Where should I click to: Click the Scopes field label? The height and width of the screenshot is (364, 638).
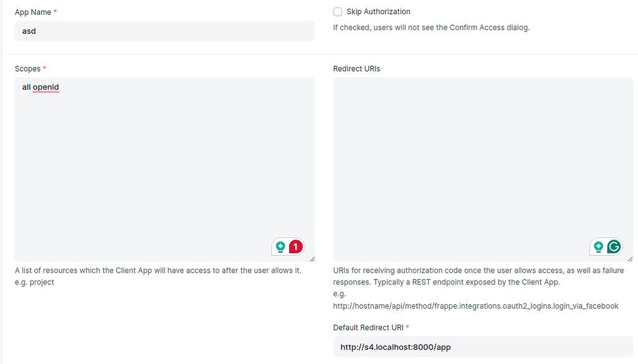27,68
